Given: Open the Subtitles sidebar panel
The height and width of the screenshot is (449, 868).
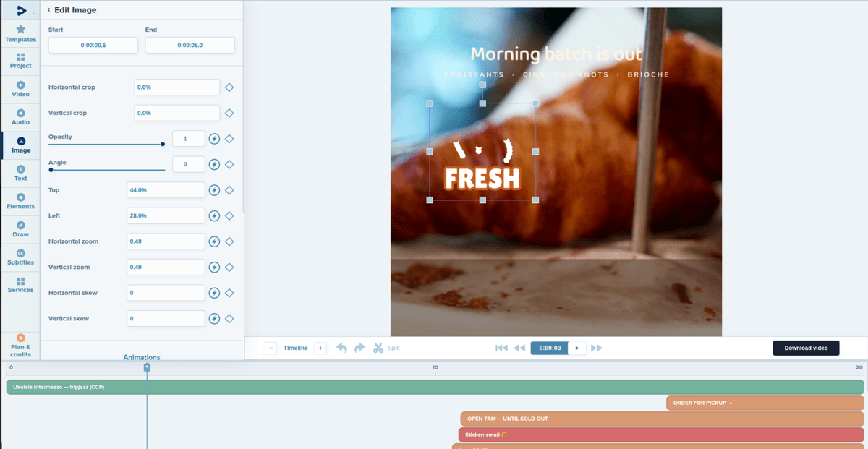Looking at the screenshot, I should (x=20, y=257).
